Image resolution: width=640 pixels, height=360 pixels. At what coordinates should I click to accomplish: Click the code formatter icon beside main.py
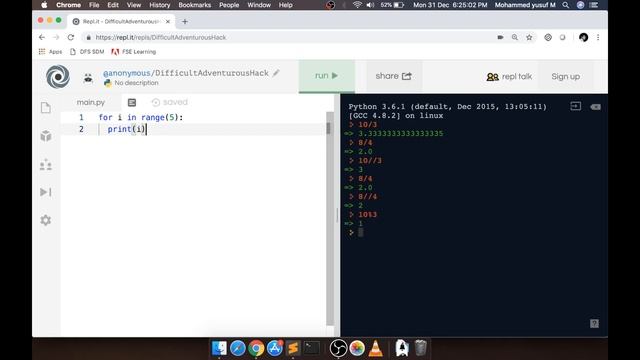click(x=132, y=102)
